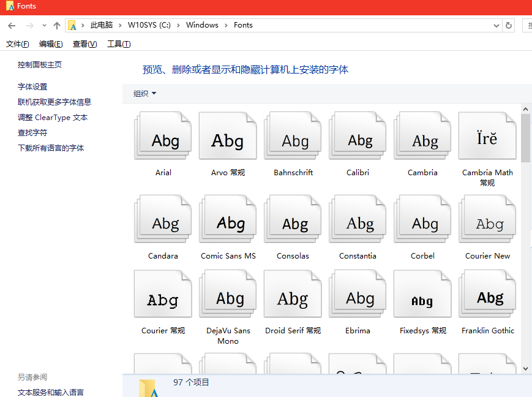Select the Bahnschrift font icon
Screen dimensions: 532x397
(x=293, y=135)
